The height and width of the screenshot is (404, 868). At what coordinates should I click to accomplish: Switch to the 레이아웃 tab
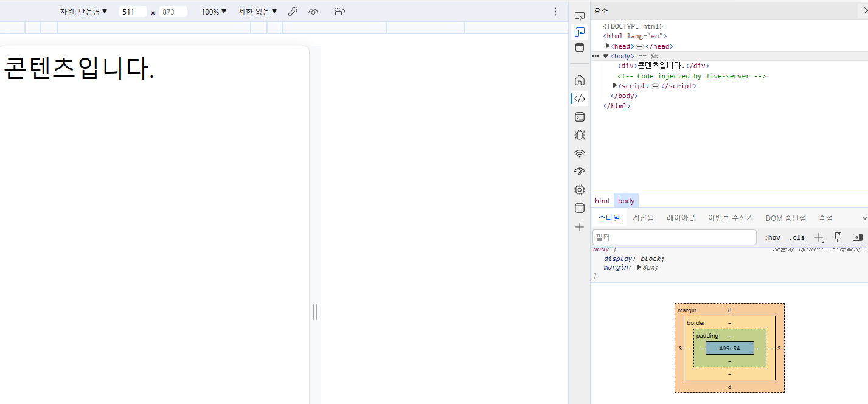coord(681,218)
